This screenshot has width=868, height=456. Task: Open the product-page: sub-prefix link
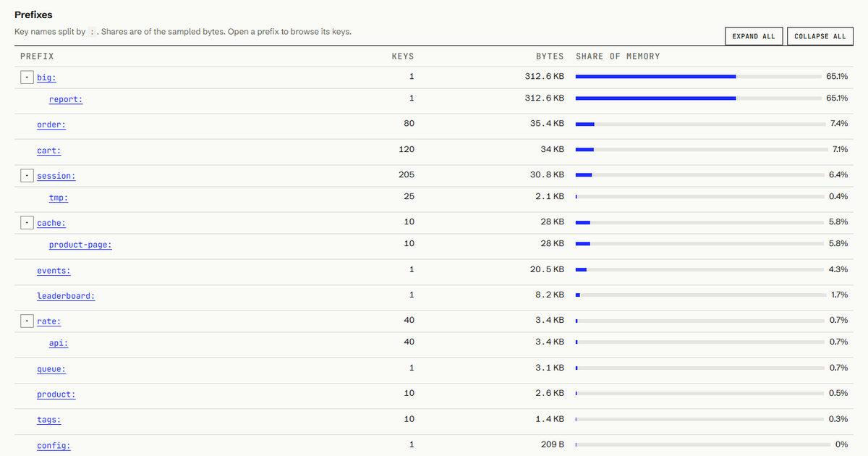[x=80, y=245]
